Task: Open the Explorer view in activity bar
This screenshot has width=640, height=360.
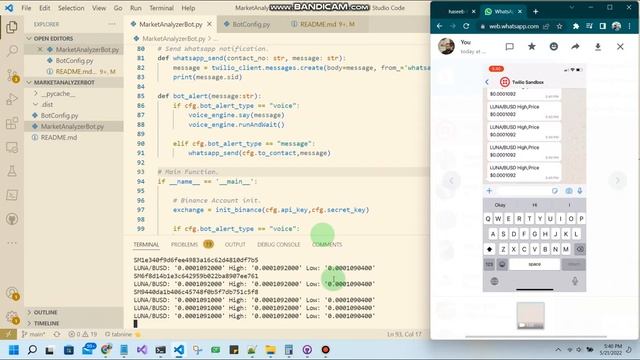Action: [12, 27]
